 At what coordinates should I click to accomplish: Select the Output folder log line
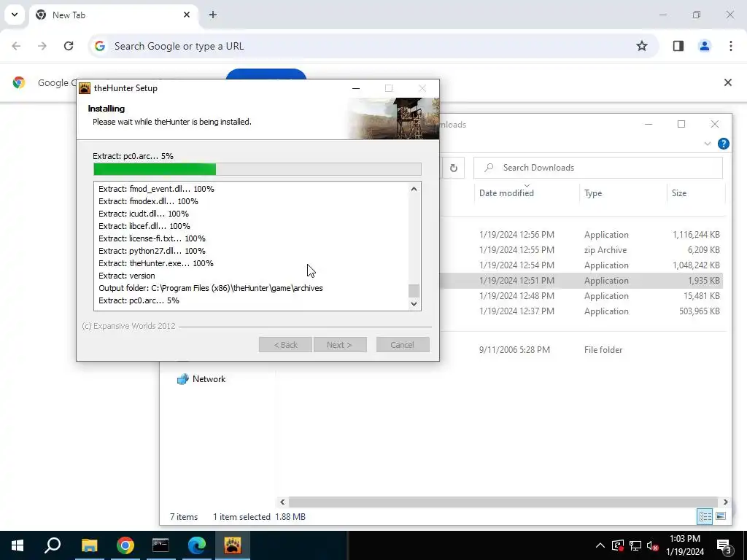coord(211,288)
